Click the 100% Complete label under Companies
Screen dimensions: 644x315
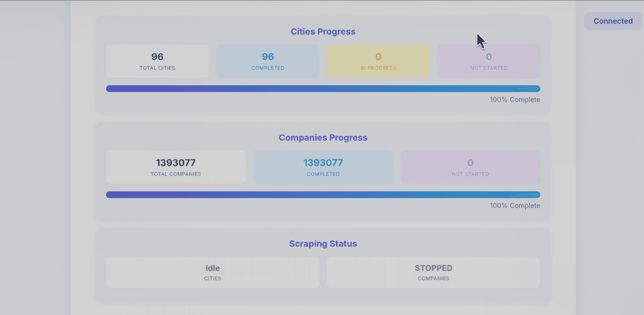point(515,206)
